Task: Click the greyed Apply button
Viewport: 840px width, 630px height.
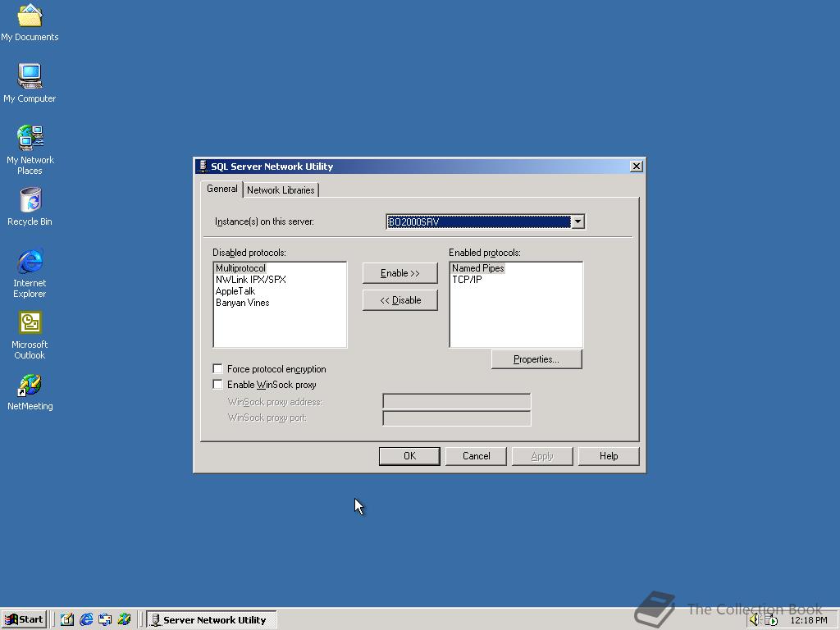Action: click(542, 456)
